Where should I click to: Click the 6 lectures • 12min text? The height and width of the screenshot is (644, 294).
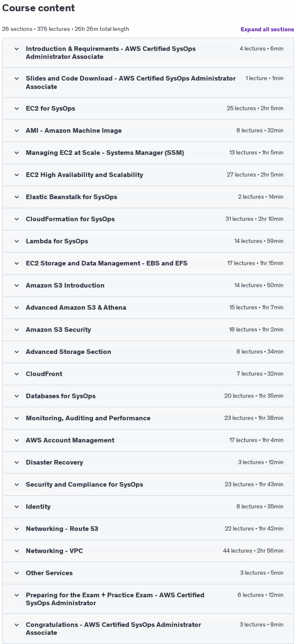click(x=261, y=595)
